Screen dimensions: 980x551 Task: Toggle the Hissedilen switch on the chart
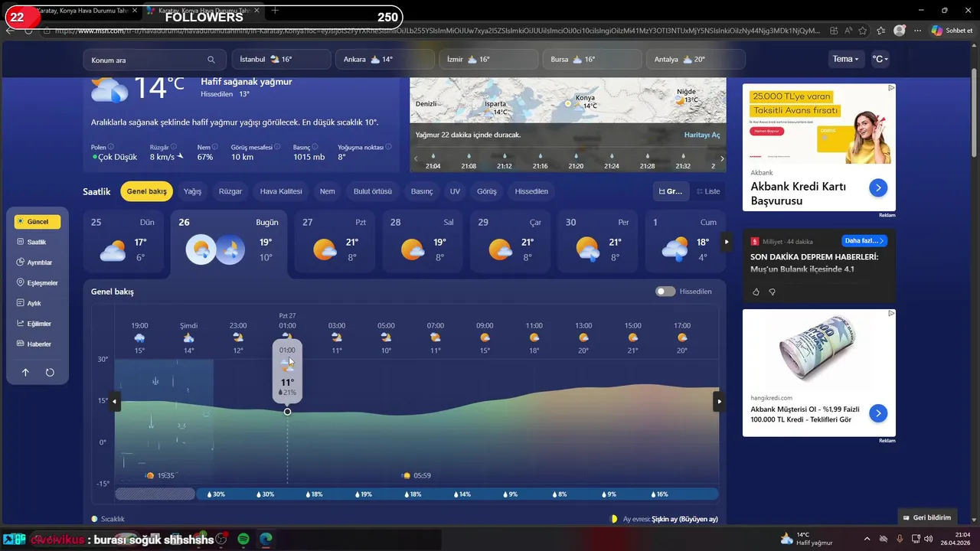pyautogui.click(x=665, y=292)
